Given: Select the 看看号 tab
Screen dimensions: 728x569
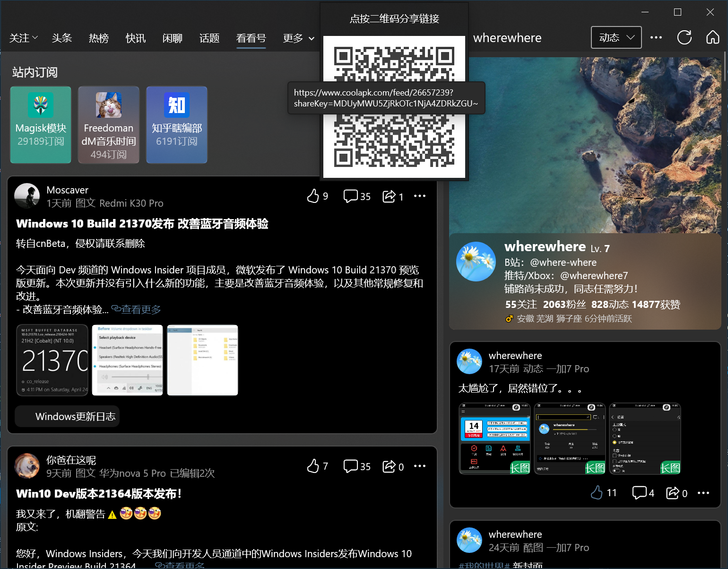Looking at the screenshot, I should (x=251, y=38).
